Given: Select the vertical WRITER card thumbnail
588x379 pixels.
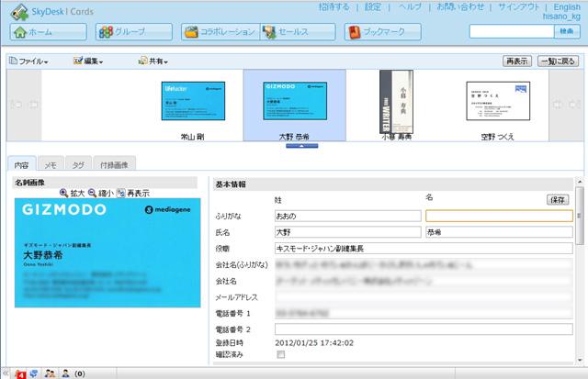Looking at the screenshot, I should [x=396, y=102].
